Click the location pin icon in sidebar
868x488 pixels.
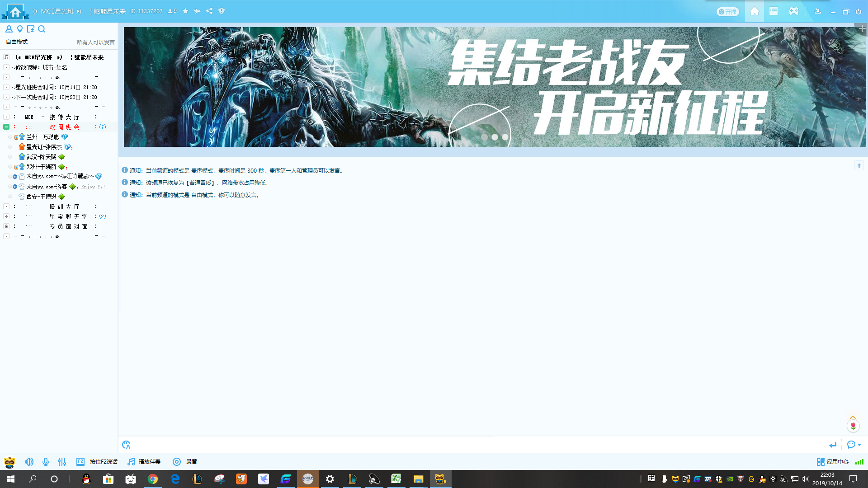point(20,29)
